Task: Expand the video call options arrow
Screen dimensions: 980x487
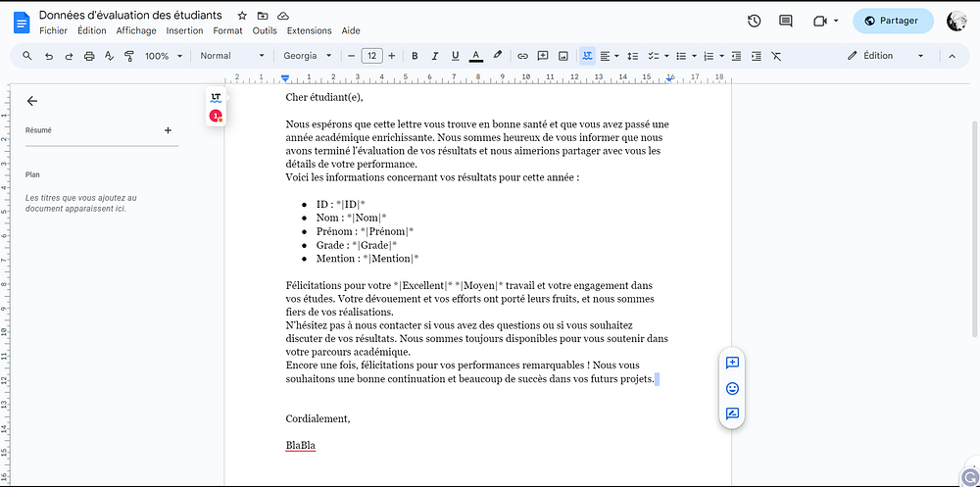Action: (836, 22)
